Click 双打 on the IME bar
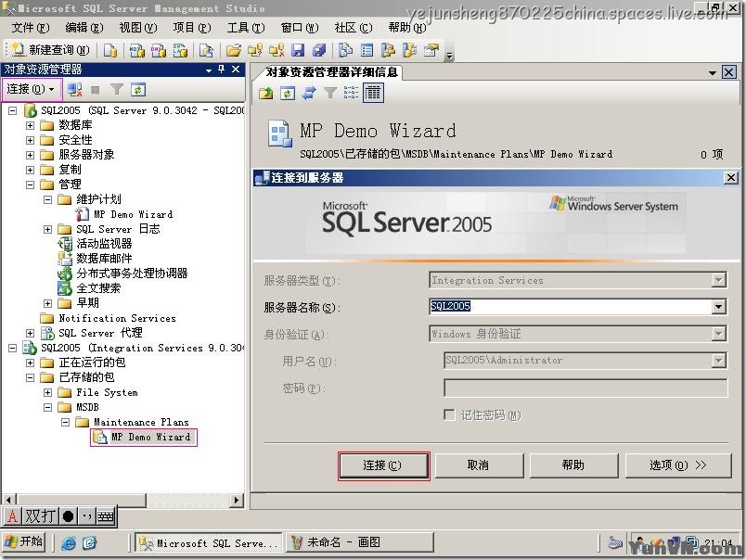Viewport: 746px width, 560px height. [x=41, y=516]
